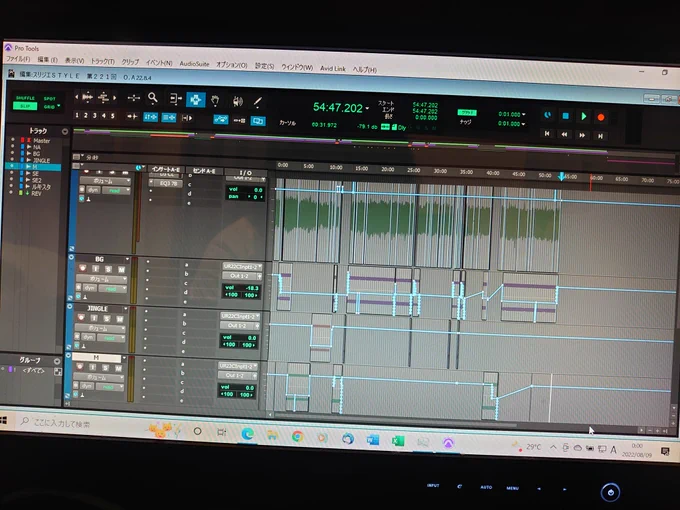
Task: Open the ファイル(F) menu
Action: tap(18, 59)
